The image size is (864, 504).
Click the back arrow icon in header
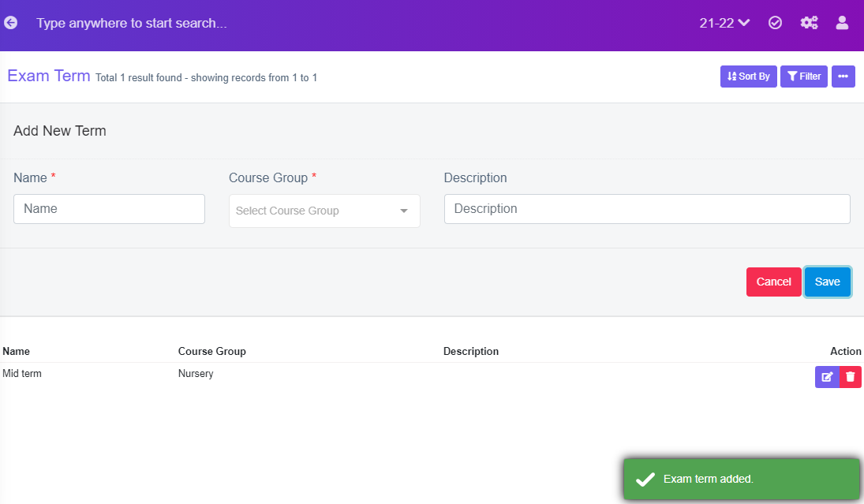pos(10,23)
